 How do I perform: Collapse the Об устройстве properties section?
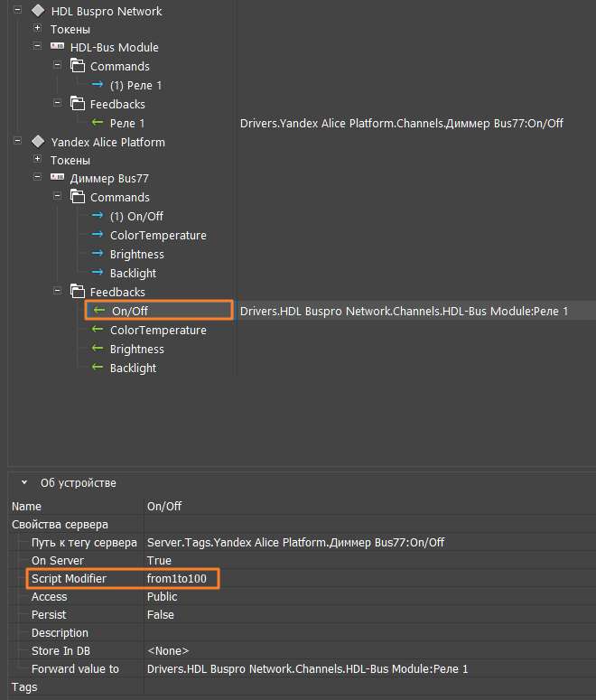tap(24, 483)
